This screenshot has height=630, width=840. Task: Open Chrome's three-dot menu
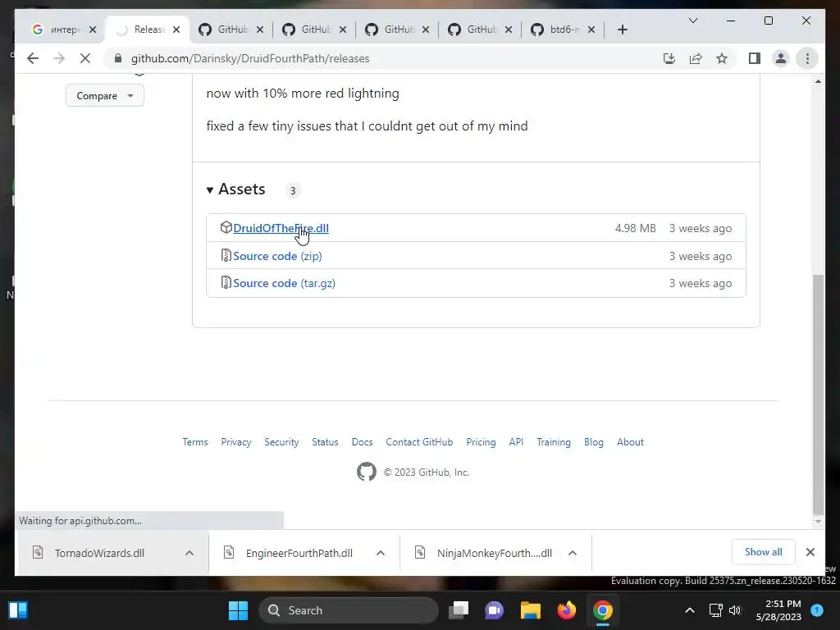(x=807, y=58)
